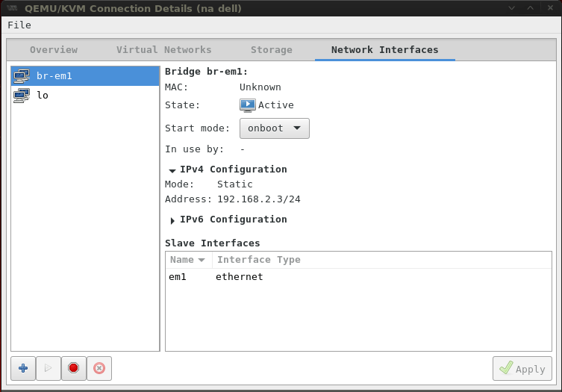Click the MAC Unknown value

(260, 87)
